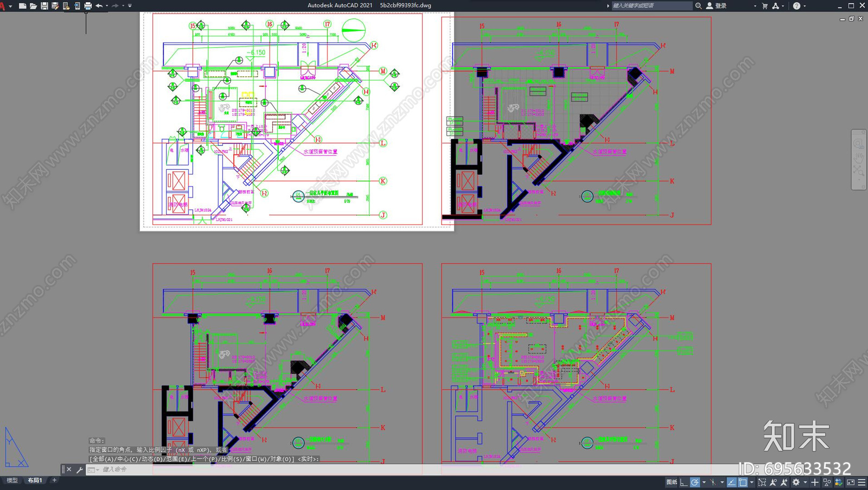
Task: Undo the last action with Undo arrow
Action: pyautogui.click(x=99, y=6)
